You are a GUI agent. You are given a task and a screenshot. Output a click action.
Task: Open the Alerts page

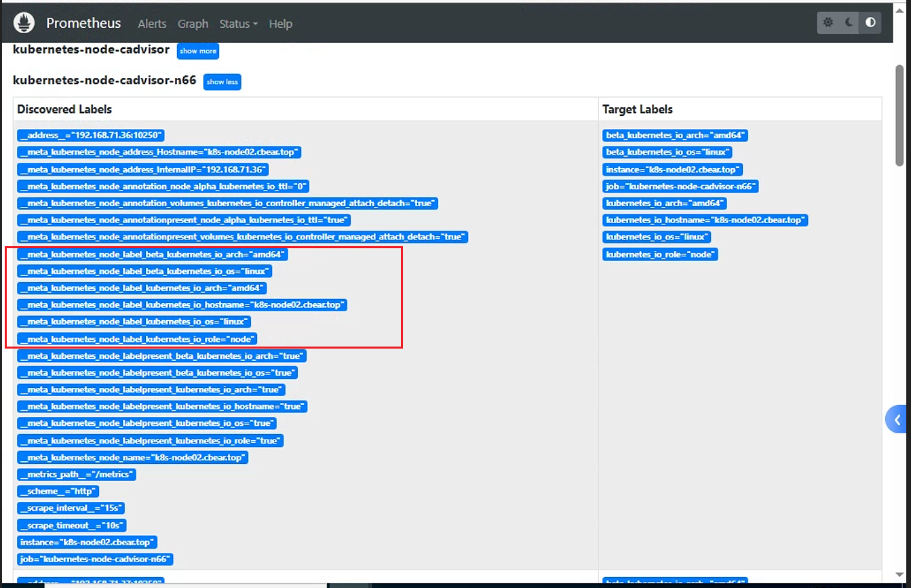(152, 24)
